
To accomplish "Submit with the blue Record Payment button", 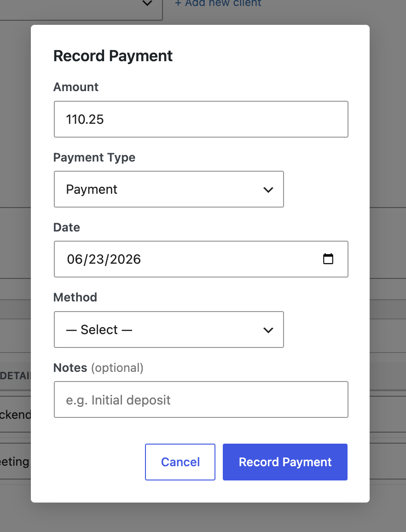I will tap(285, 462).
